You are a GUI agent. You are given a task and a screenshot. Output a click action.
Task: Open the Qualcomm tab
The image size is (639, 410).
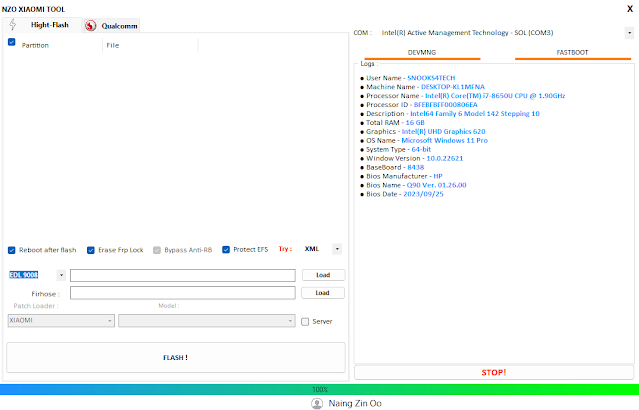(x=111, y=26)
